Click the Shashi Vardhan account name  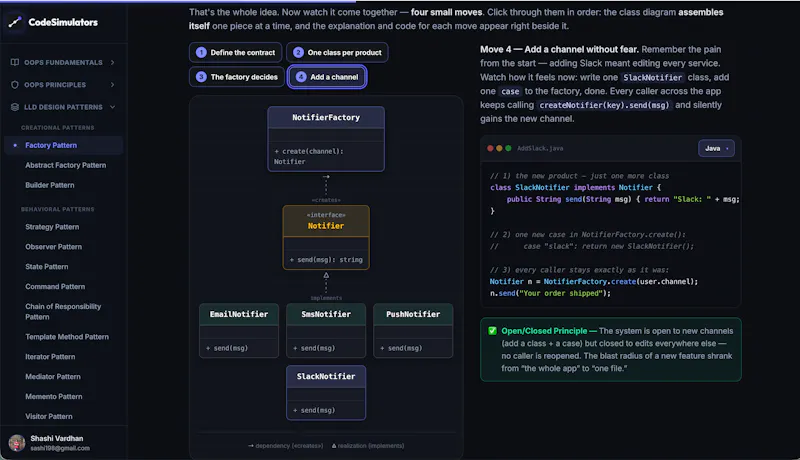57,438
